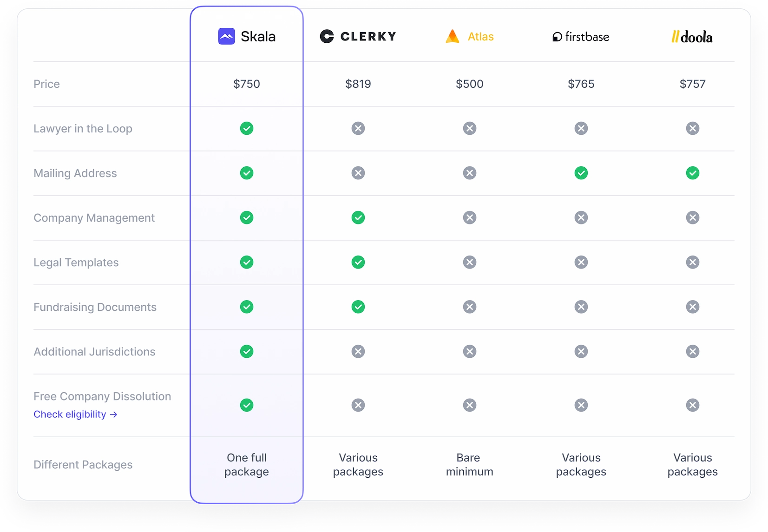768x532 pixels.
Task: Click Atlas's Additional Jurisdictions cross icon
Action: point(470,351)
